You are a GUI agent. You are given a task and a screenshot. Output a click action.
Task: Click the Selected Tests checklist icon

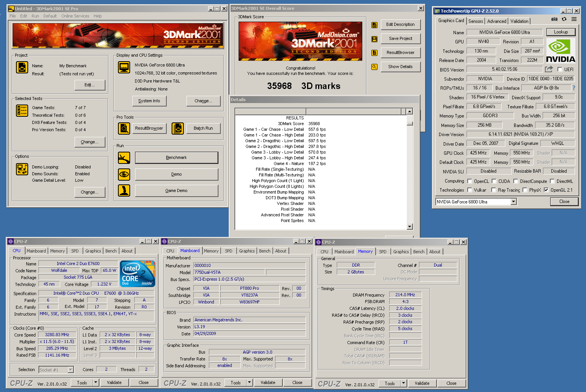pyautogui.click(x=22, y=111)
